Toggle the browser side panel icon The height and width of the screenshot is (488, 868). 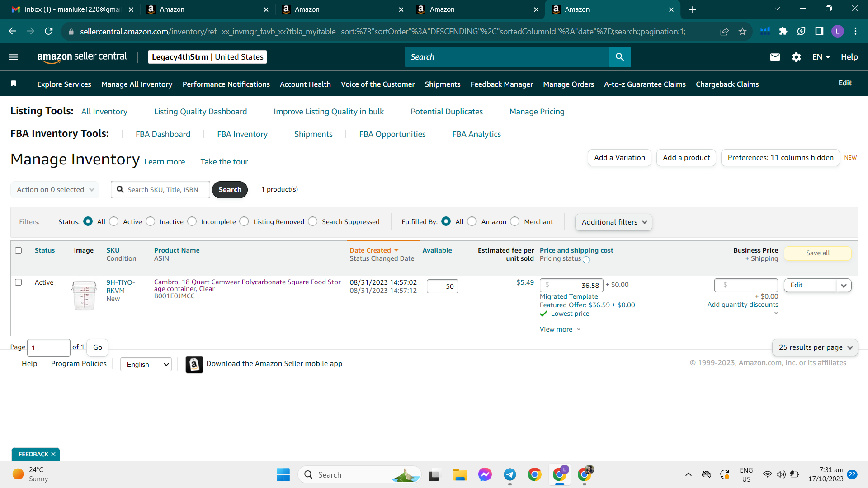(819, 31)
